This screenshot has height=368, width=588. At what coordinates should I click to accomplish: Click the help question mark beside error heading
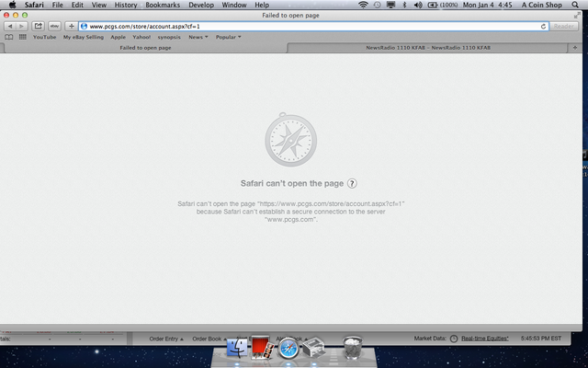tap(352, 184)
